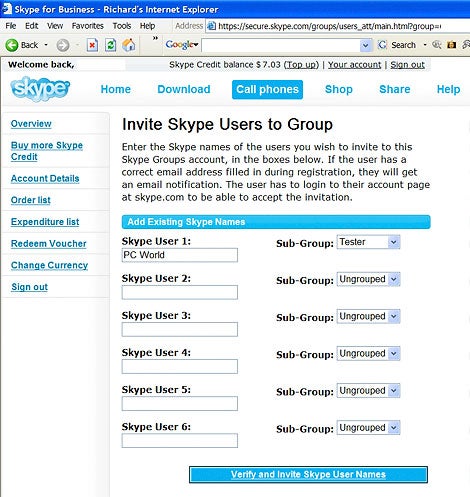Select the Call phones tab
Image resolution: width=470 pixels, height=497 pixels.
pyautogui.click(x=267, y=89)
